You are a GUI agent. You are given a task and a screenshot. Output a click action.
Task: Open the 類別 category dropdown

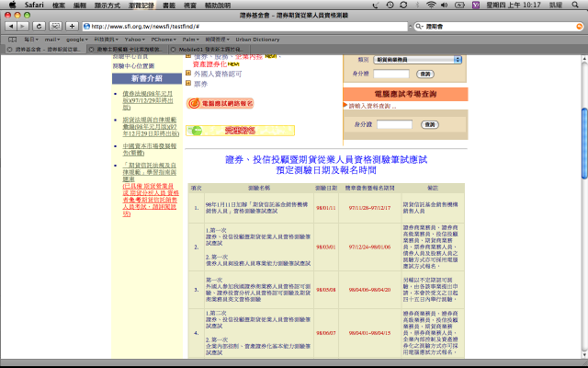click(417, 59)
